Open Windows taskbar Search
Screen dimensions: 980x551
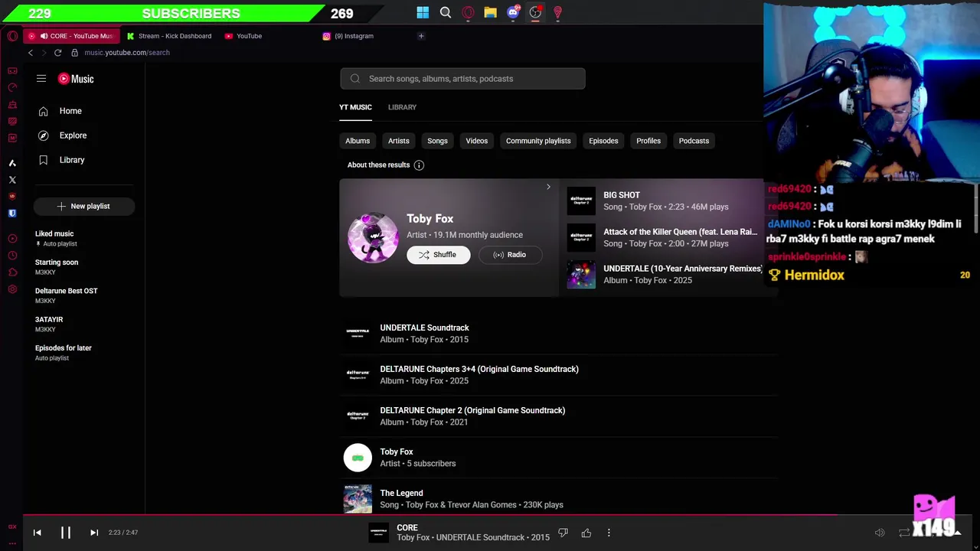tap(446, 12)
